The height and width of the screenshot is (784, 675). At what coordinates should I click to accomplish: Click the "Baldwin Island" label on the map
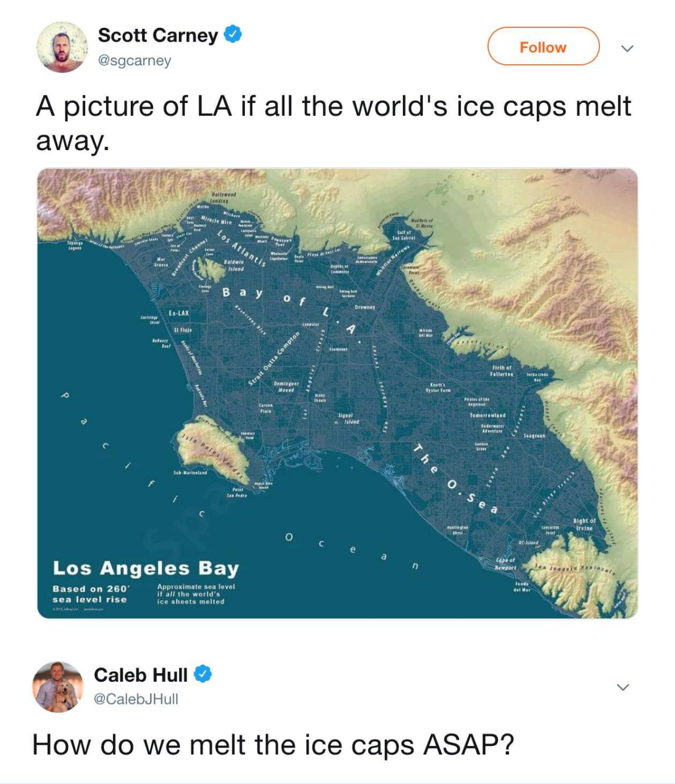click(x=234, y=265)
